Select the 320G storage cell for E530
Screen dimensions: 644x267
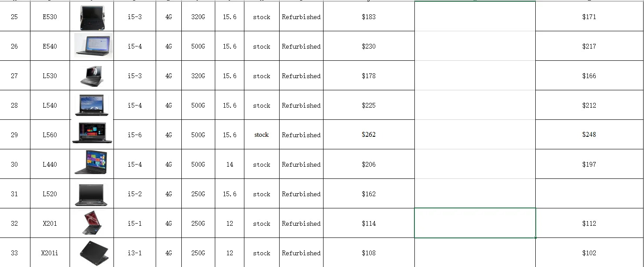pos(198,17)
